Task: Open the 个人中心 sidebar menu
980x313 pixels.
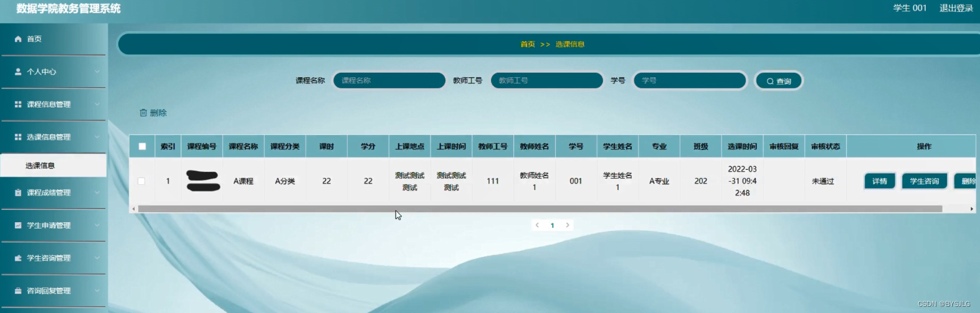Action: (54, 72)
